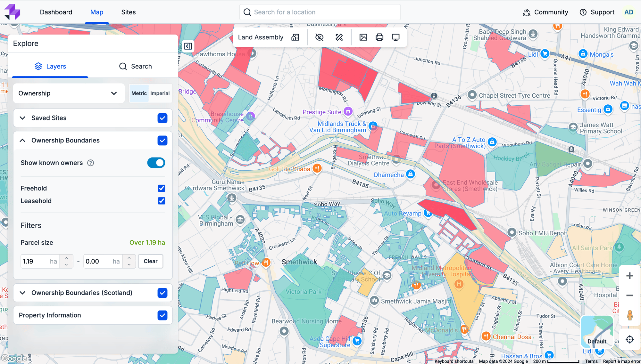Click Report a map error link
The image size is (641, 364).
tap(621, 361)
